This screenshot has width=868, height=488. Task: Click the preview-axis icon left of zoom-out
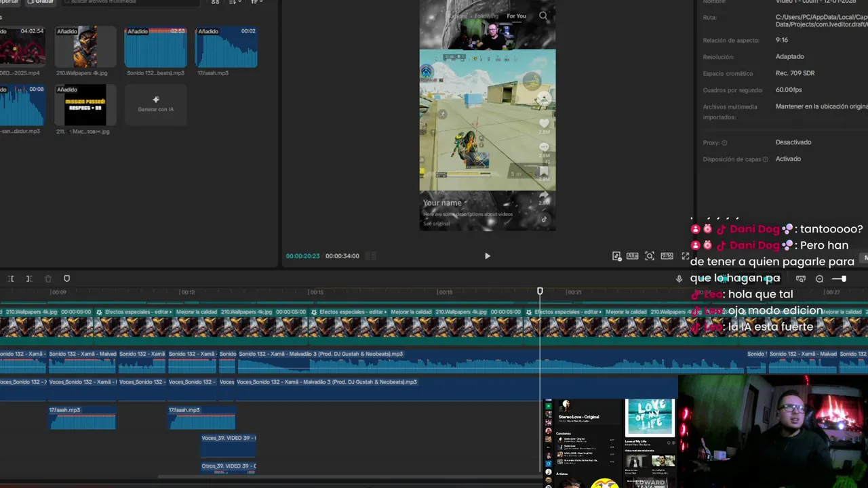pos(801,279)
